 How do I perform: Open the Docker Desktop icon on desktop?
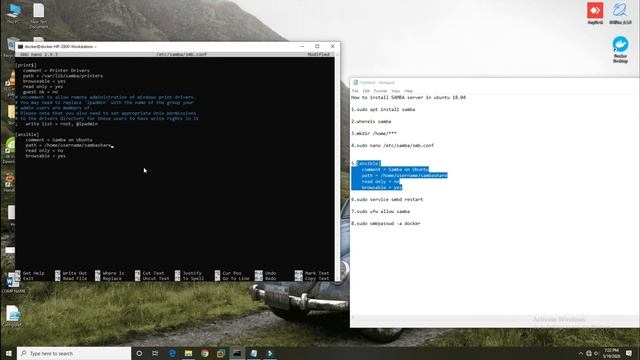(x=620, y=49)
